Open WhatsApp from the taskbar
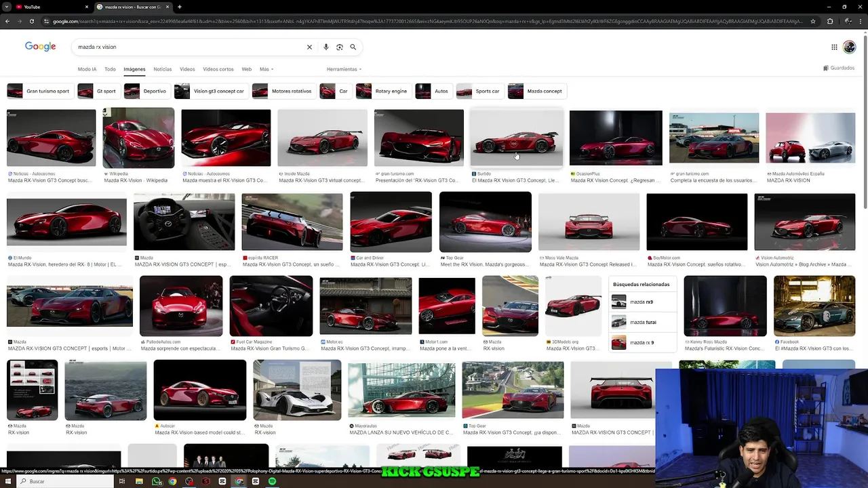This screenshot has width=868, height=488. click(157, 481)
